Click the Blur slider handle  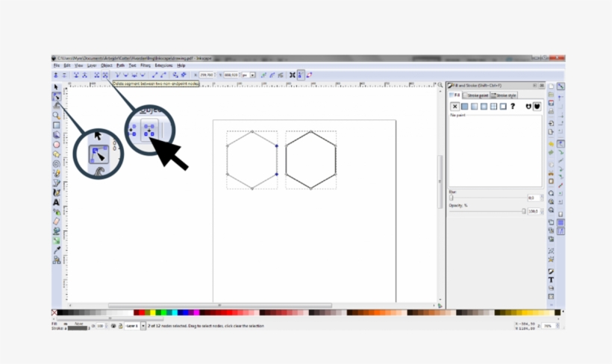coord(452,198)
